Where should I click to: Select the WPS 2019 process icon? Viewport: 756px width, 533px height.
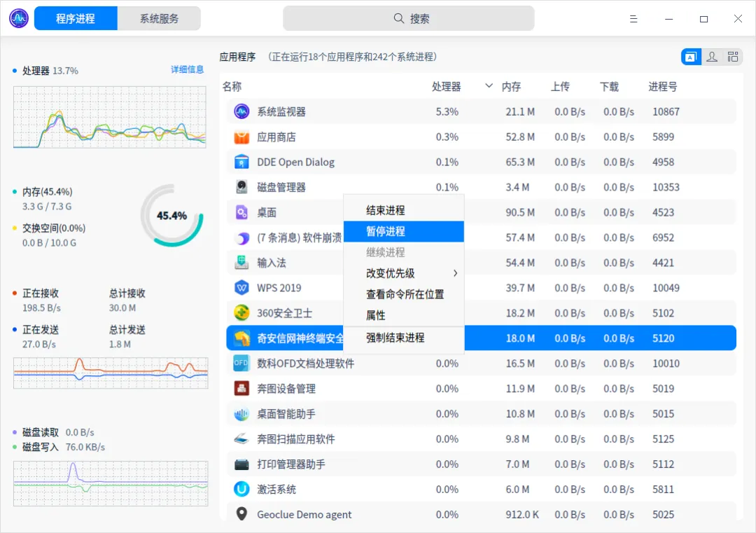(x=241, y=288)
